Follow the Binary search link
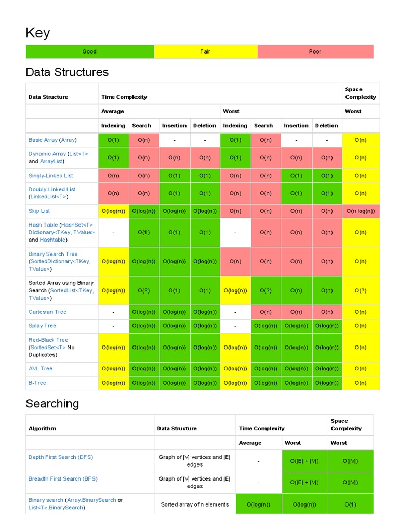 (46, 500)
